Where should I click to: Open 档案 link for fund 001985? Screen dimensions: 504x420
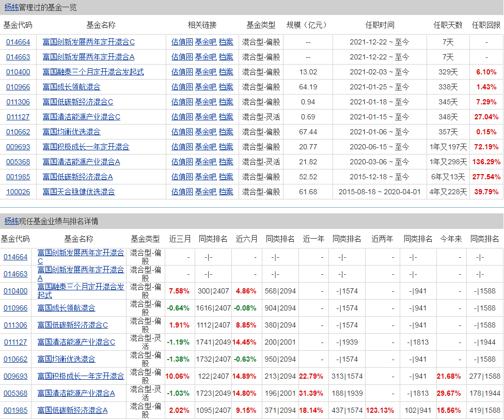pos(226,177)
